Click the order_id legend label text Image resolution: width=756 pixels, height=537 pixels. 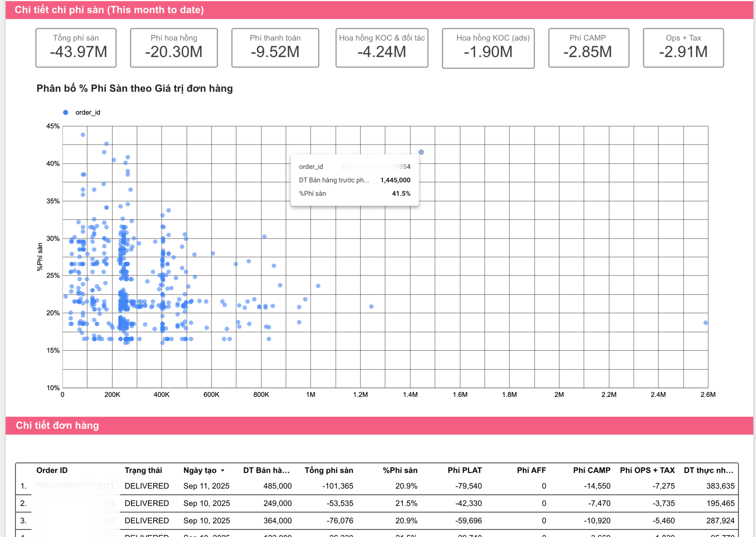88,113
